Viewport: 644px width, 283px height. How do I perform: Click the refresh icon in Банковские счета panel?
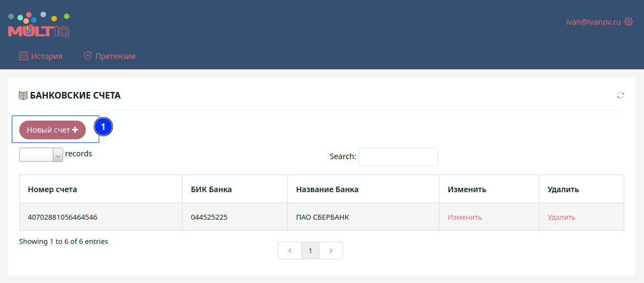(620, 95)
